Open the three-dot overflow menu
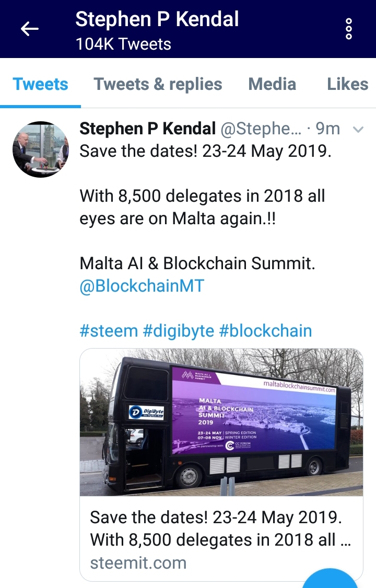The image size is (376, 588). (349, 29)
